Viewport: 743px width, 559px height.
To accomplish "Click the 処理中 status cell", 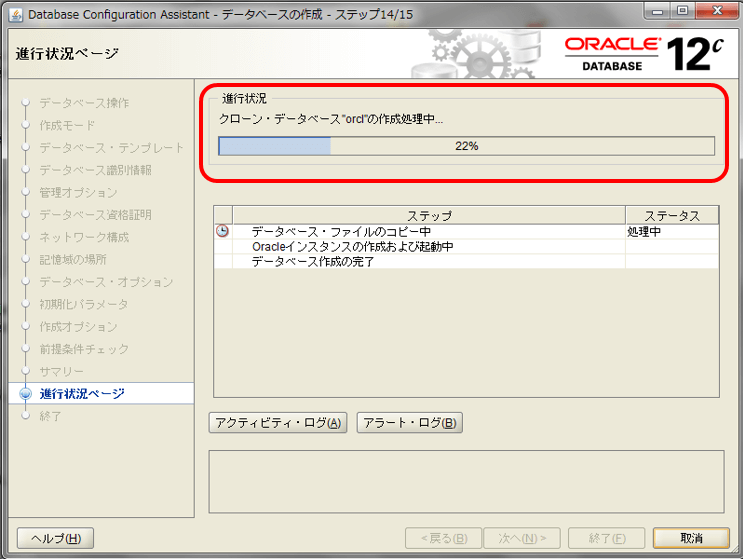I will (x=672, y=232).
